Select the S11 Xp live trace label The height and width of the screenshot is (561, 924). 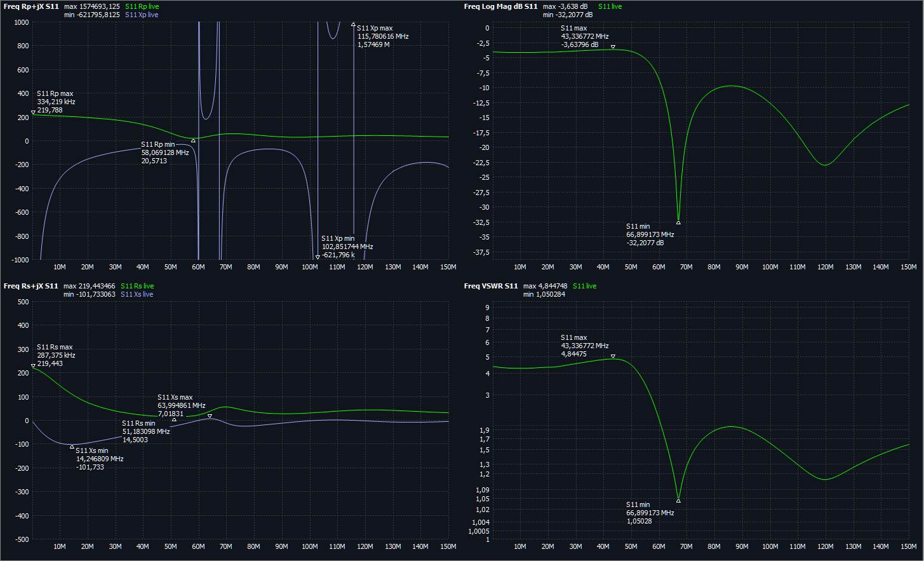(142, 15)
